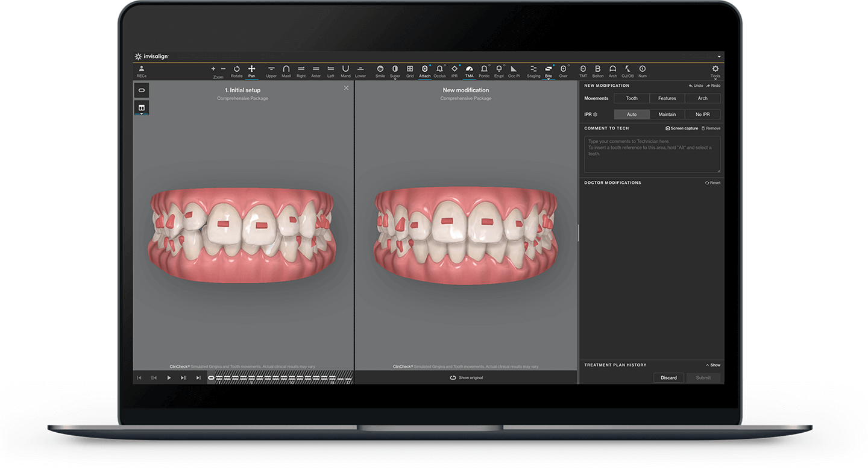This screenshot has height=475, width=868.
Task: Open the Bite ramps tool dropdown
Action: [x=549, y=71]
